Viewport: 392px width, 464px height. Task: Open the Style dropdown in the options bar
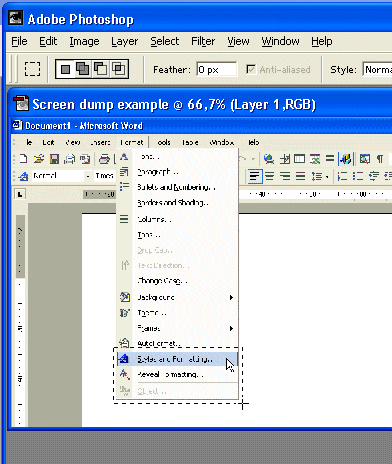377,70
